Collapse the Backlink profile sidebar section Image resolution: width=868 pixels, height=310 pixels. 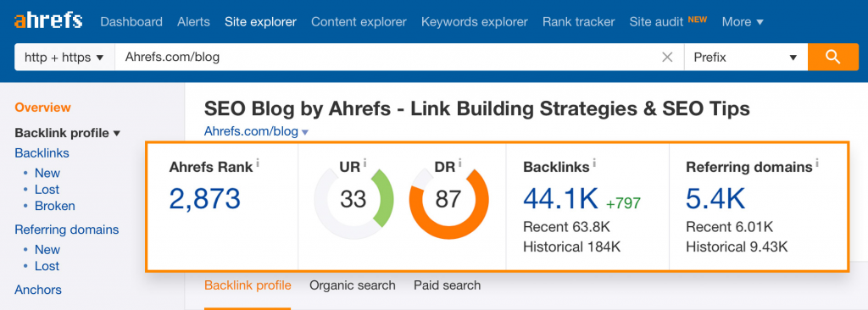[x=68, y=133]
